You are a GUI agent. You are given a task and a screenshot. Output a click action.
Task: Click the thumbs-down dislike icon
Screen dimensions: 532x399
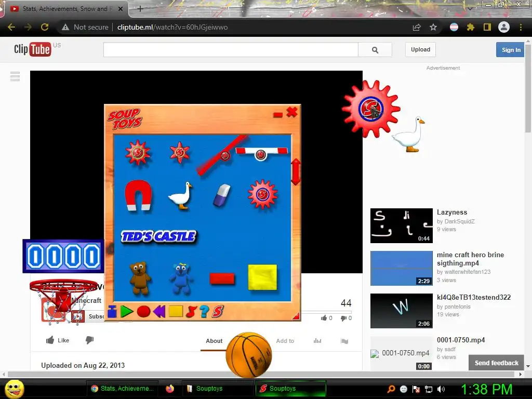(x=89, y=340)
